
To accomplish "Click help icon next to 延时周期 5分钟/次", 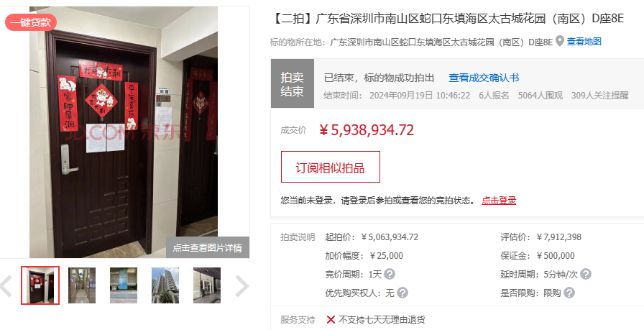I will (586, 274).
